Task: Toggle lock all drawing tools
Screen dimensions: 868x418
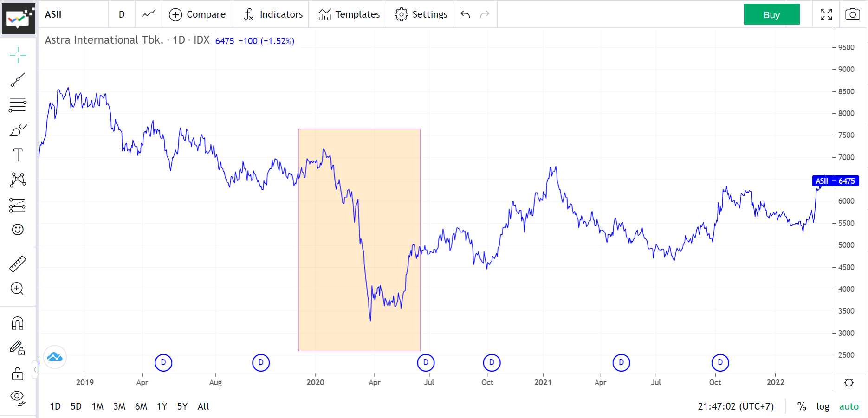Action: point(18,373)
